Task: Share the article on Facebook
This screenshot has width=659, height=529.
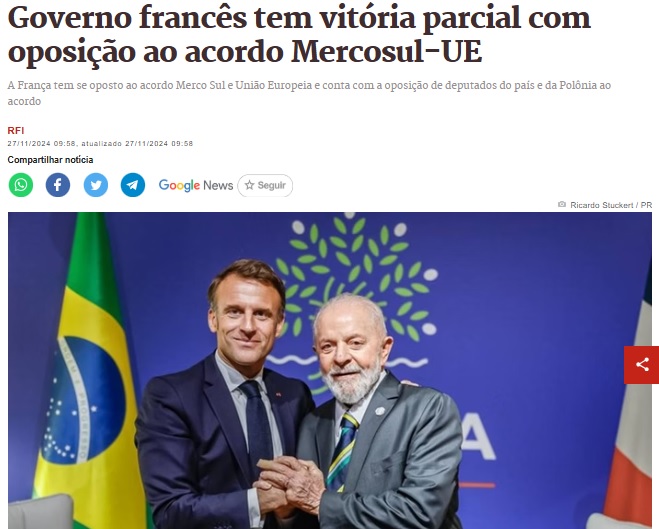Action: pyautogui.click(x=58, y=185)
